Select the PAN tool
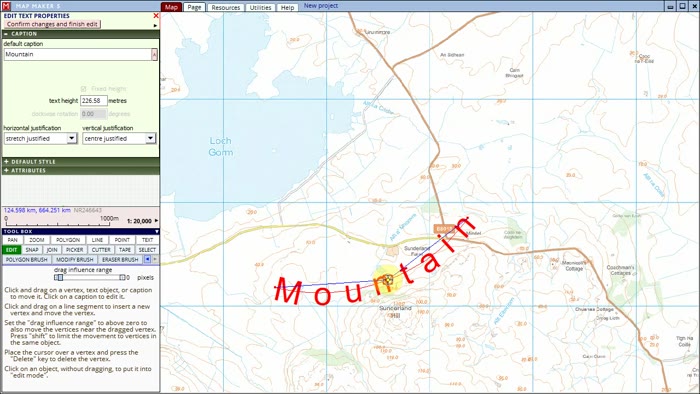Viewport: 700px width, 394px height. tap(12, 240)
